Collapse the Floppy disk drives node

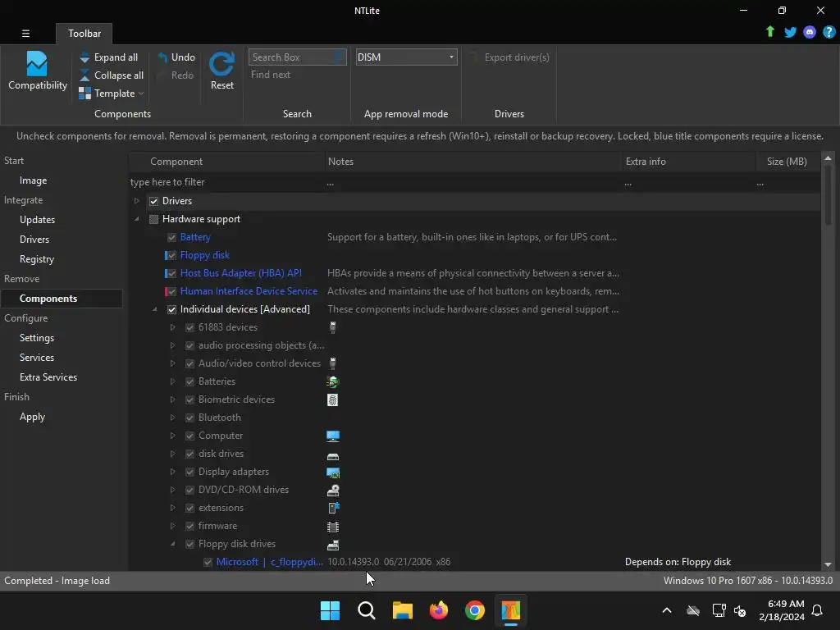[172, 544]
